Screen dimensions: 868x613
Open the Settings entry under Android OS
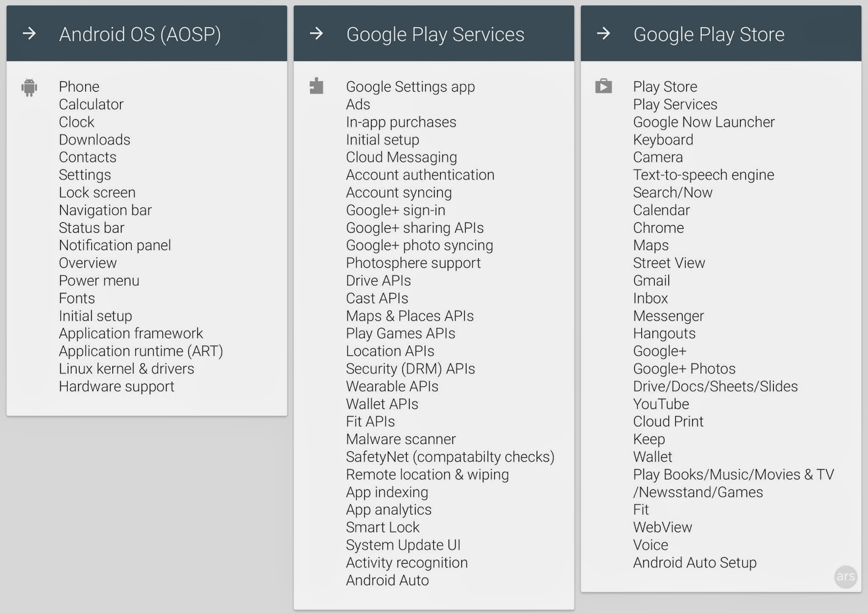tap(85, 175)
